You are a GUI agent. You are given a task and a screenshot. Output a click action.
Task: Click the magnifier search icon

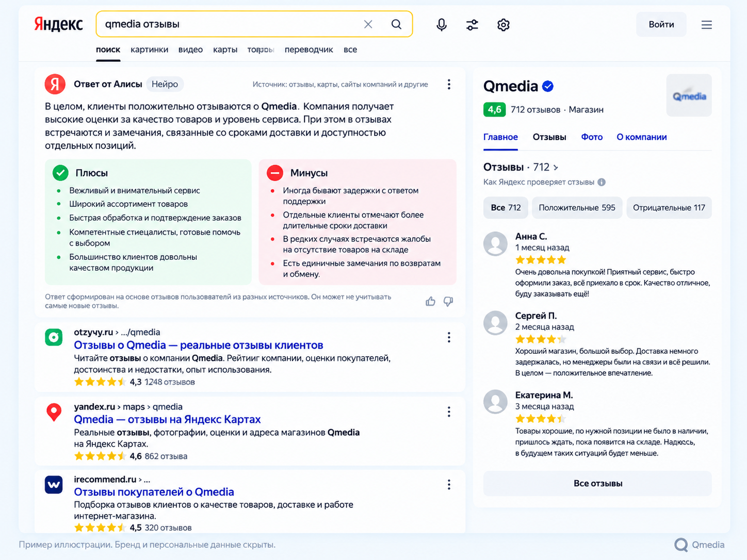396,24
